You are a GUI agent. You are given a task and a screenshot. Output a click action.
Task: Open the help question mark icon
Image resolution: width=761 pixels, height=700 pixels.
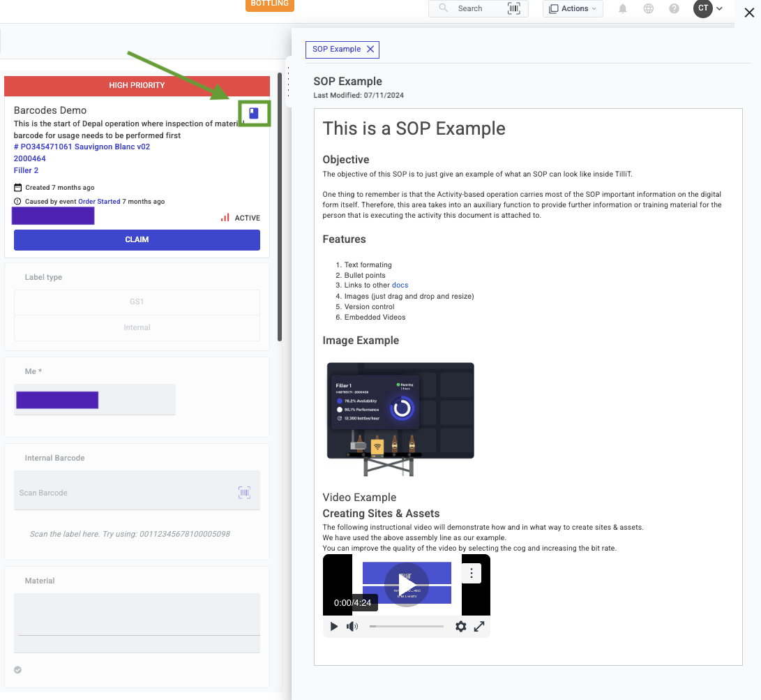pos(674,8)
